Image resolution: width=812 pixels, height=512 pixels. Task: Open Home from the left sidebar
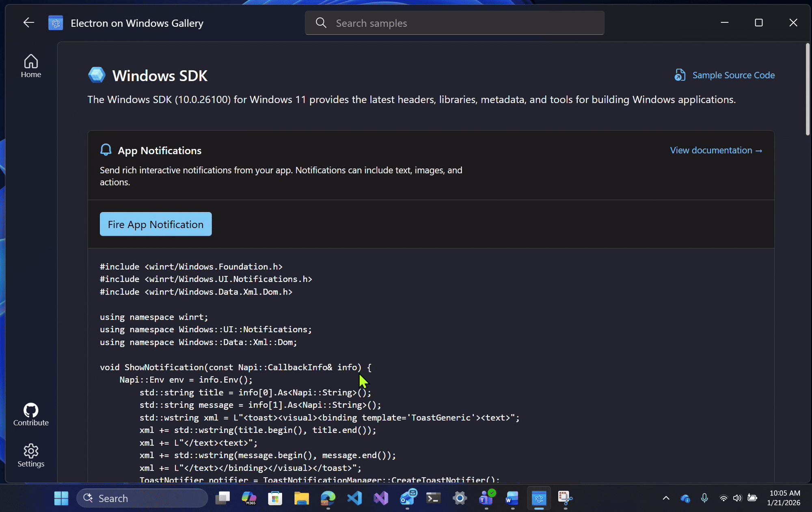coord(31,66)
